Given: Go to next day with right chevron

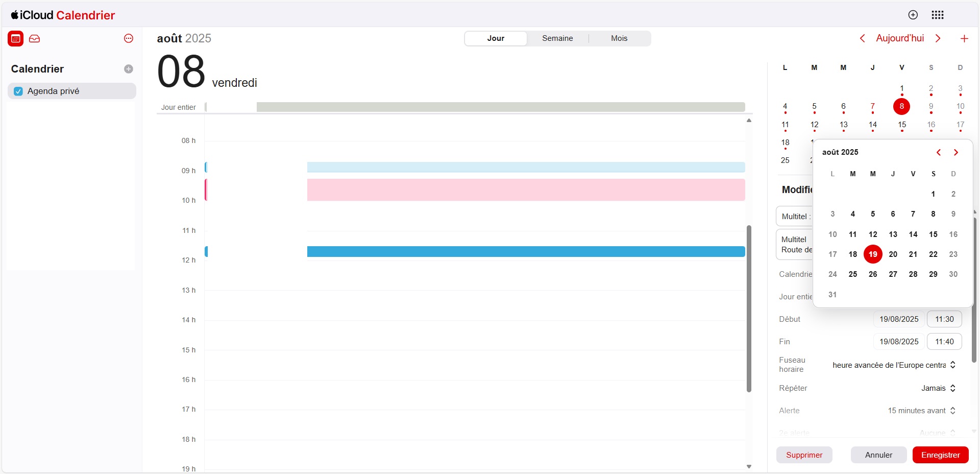Looking at the screenshot, I should (x=938, y=38).
